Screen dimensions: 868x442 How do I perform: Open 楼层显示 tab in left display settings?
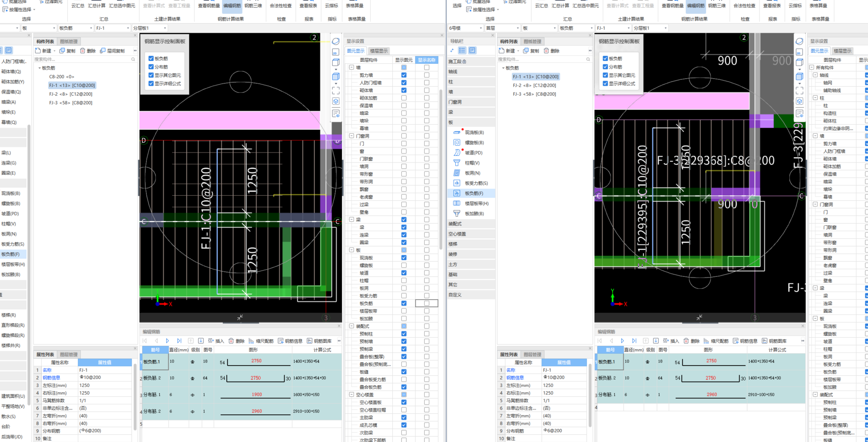[379, 51]
